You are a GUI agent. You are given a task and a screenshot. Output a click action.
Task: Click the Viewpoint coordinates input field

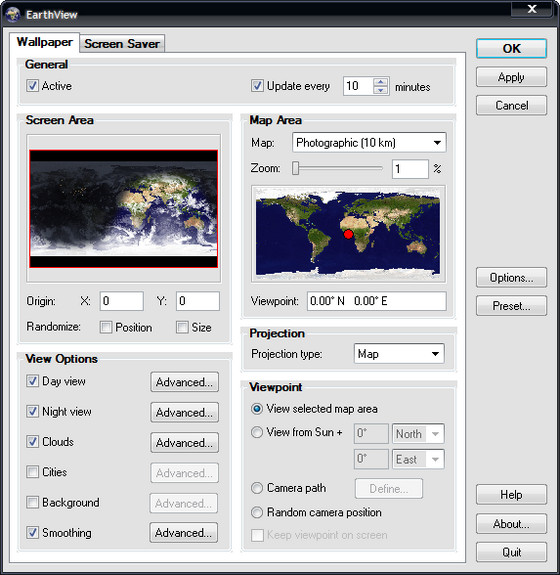point(377,301)
